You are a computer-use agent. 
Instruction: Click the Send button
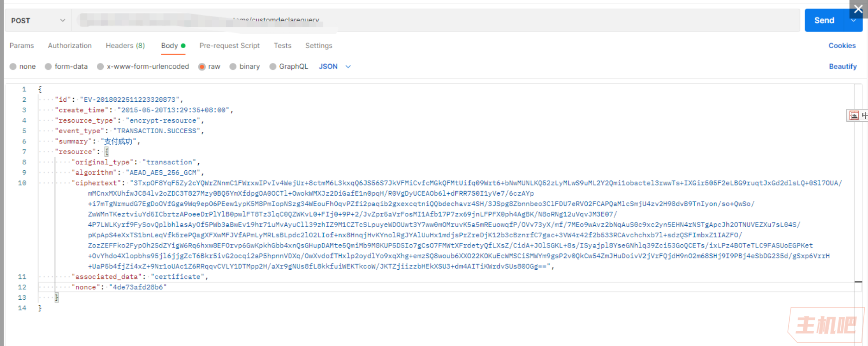(824, 20)
